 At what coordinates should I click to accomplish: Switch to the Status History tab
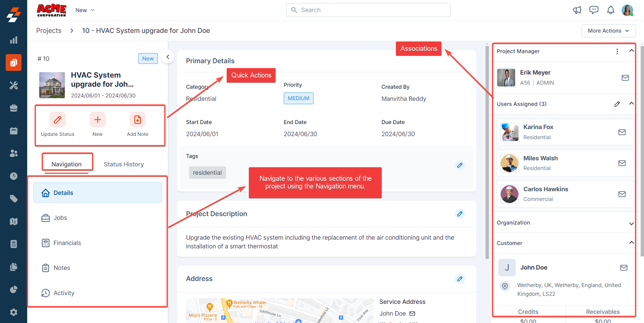(124, 164)
